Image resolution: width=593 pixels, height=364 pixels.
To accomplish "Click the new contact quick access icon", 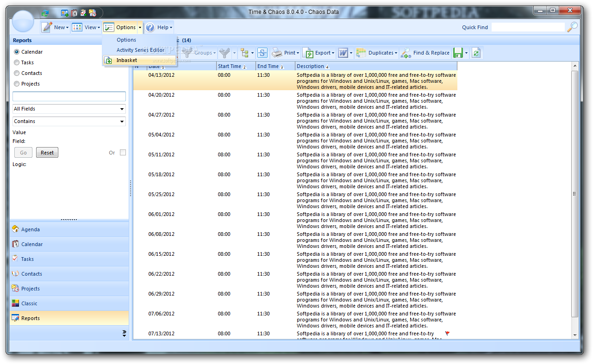I will (65, 13).
